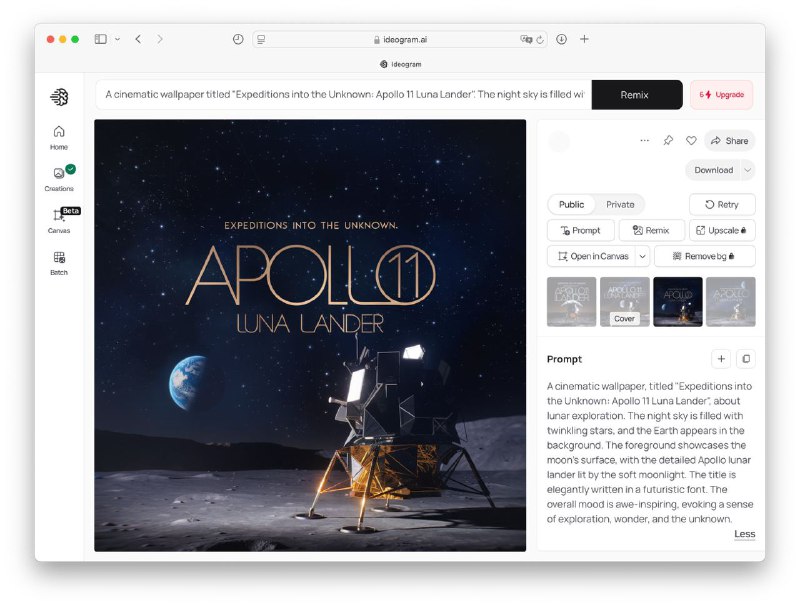
Task: Click the black Remix button in top bar
Action: tap(636, 95)
